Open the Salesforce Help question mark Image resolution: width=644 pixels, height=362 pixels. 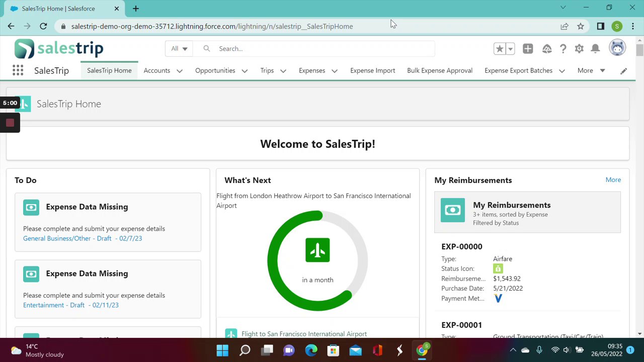point(563,49)
